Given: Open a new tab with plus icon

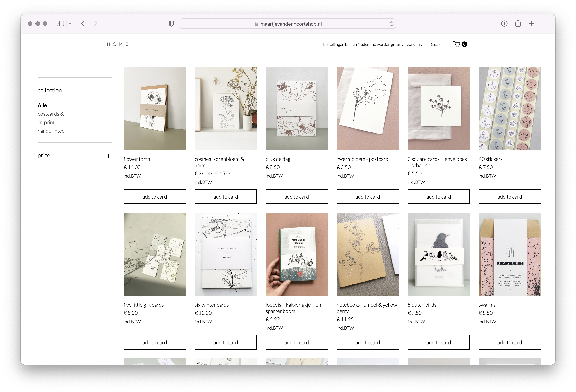Looking at the screenshot, I should pos(531,24).
